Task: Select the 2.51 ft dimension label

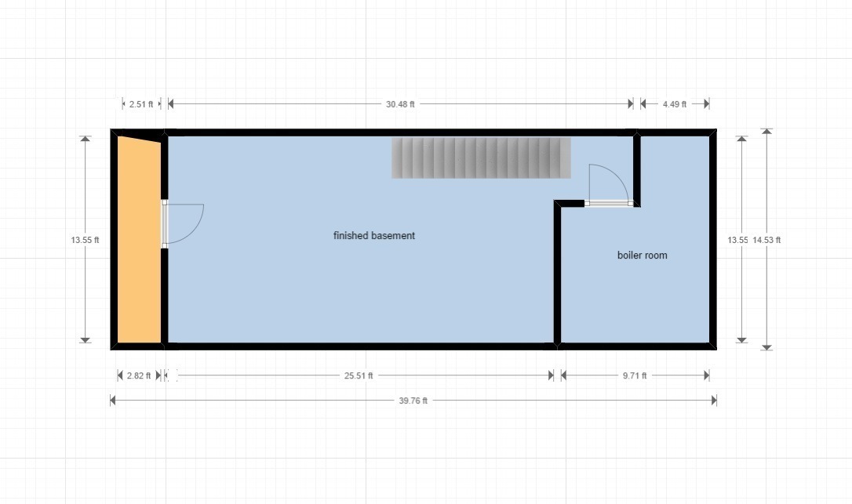Action: (141, 103)
